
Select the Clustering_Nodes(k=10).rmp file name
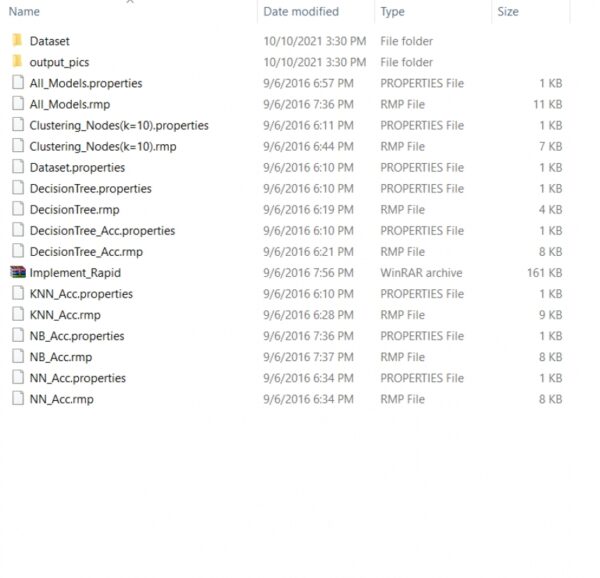103,147
